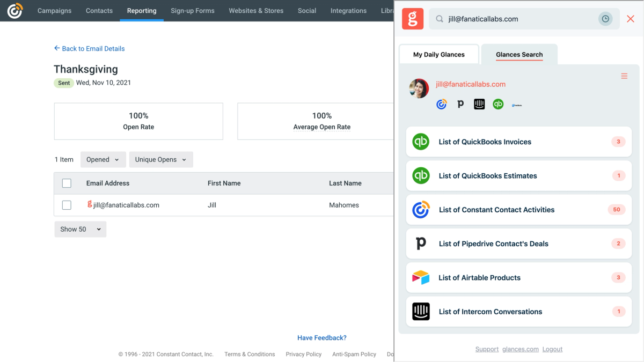Open Terms & Conditions footer link

pyautogui.click(x=250, y=354)
